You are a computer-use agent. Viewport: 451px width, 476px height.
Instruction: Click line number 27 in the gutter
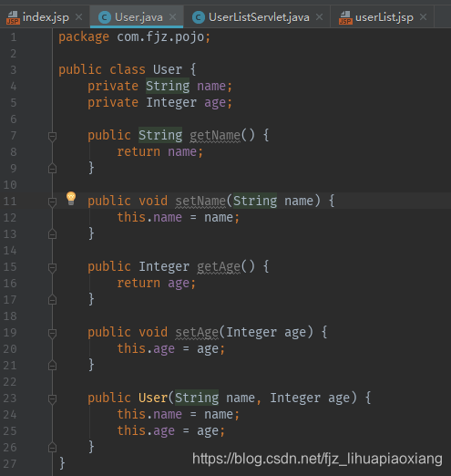coord(10,464)
